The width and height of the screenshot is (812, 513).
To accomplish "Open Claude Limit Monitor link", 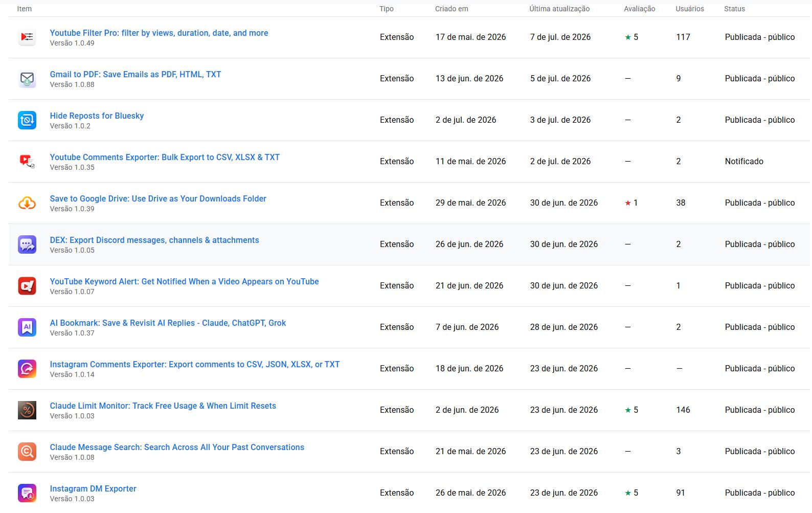I will (x=163, y=406).
